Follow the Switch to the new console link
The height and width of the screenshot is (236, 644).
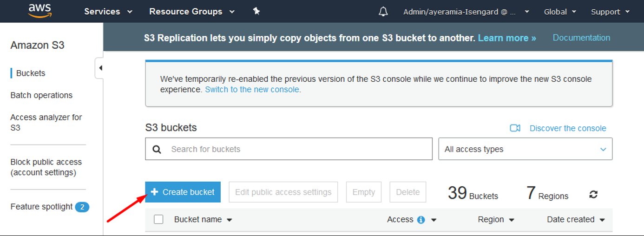[253, 90]
